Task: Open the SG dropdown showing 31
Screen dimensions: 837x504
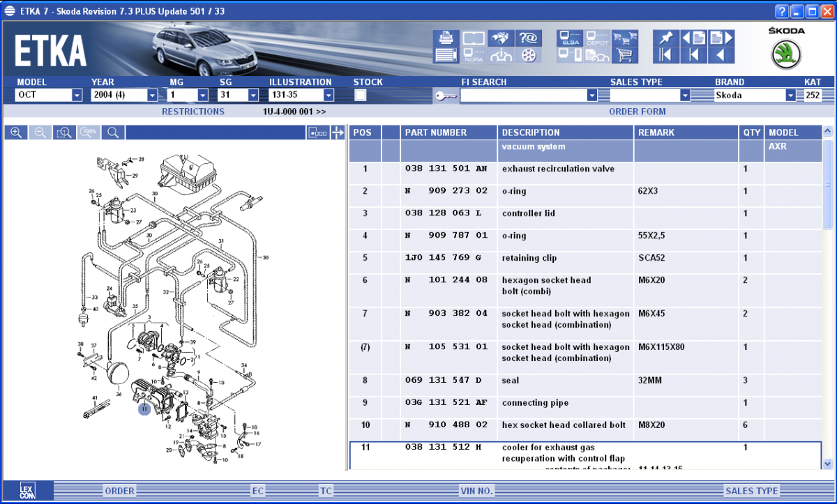Action: [252, 96]
